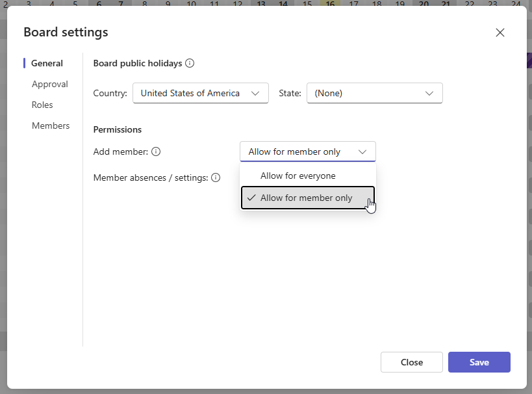
Task: Close the Board settings dialog with X
Action: (x=500, y=33)
